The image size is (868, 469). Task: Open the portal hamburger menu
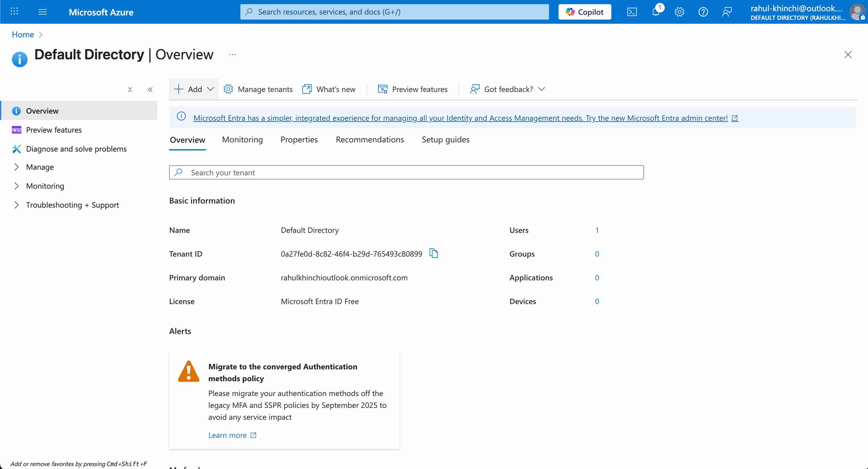pyautogui.click(x=42, y=12)
